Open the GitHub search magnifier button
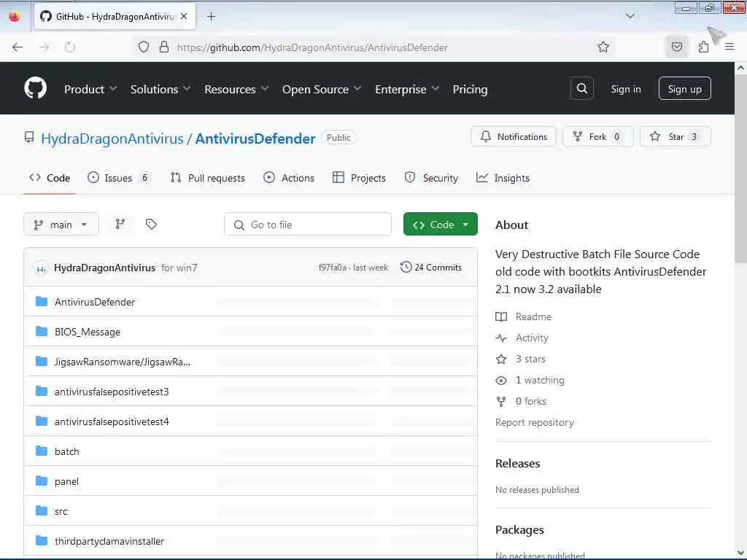Viewport: 747px width, 560px height. click(581, 88)
